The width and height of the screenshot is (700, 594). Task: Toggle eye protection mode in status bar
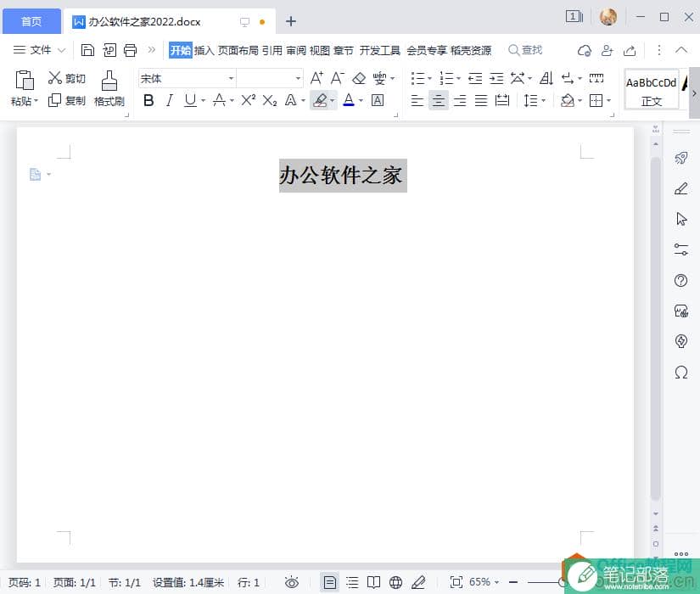(x=292, y=582)
